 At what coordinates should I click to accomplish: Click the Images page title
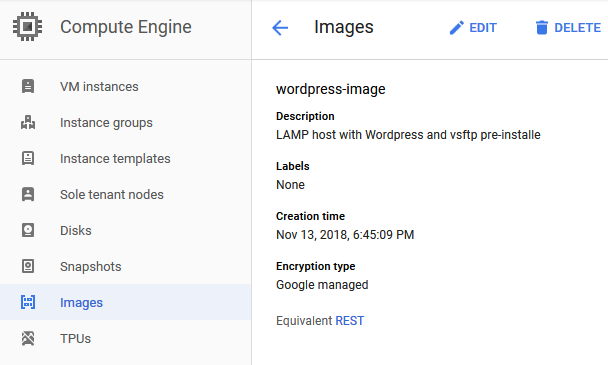(344, 27)
